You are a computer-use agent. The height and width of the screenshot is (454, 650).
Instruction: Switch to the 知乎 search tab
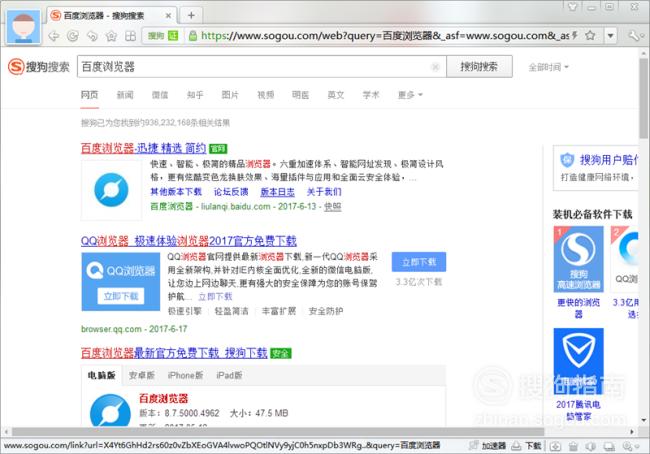195,95
